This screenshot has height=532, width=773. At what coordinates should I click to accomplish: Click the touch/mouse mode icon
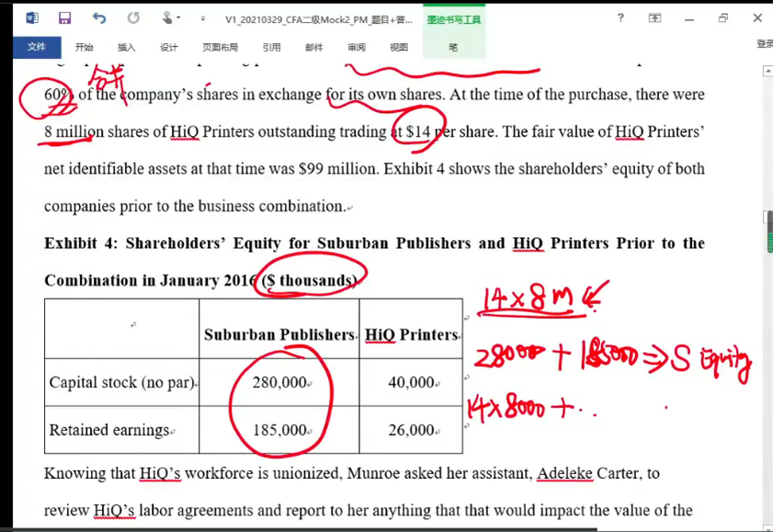pos(168,18)
